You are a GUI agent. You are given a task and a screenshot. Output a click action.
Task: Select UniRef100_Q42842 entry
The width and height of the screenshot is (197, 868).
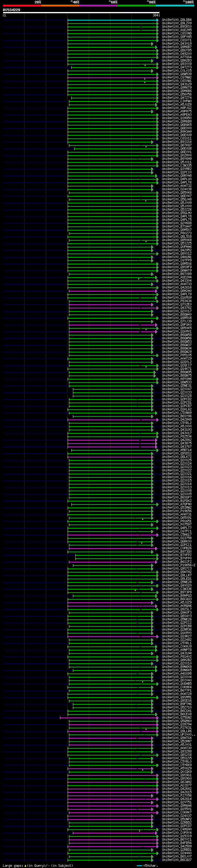click(176, 440)
